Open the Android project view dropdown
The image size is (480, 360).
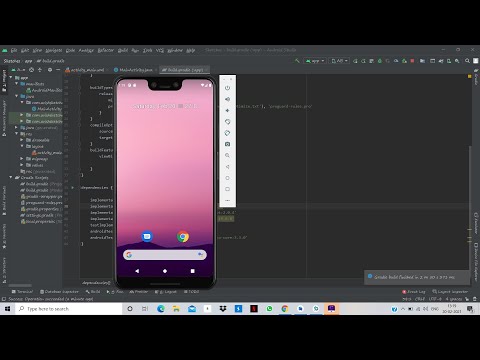[18, 70]
